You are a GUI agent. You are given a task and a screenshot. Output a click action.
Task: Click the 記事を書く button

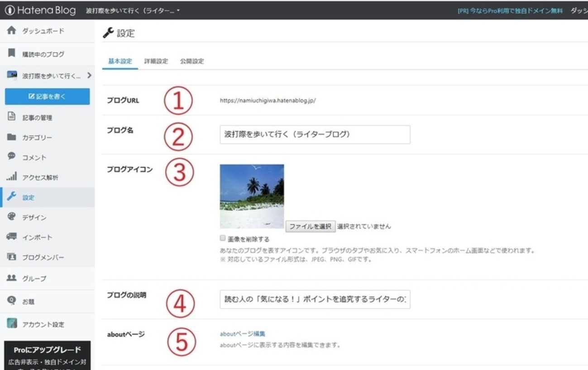coord(48,96)
